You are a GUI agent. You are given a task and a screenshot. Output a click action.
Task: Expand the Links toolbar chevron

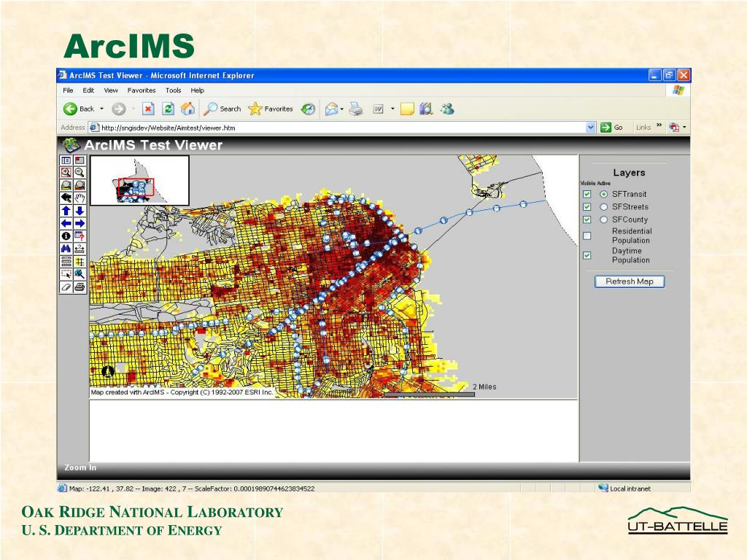coord(659,125)
